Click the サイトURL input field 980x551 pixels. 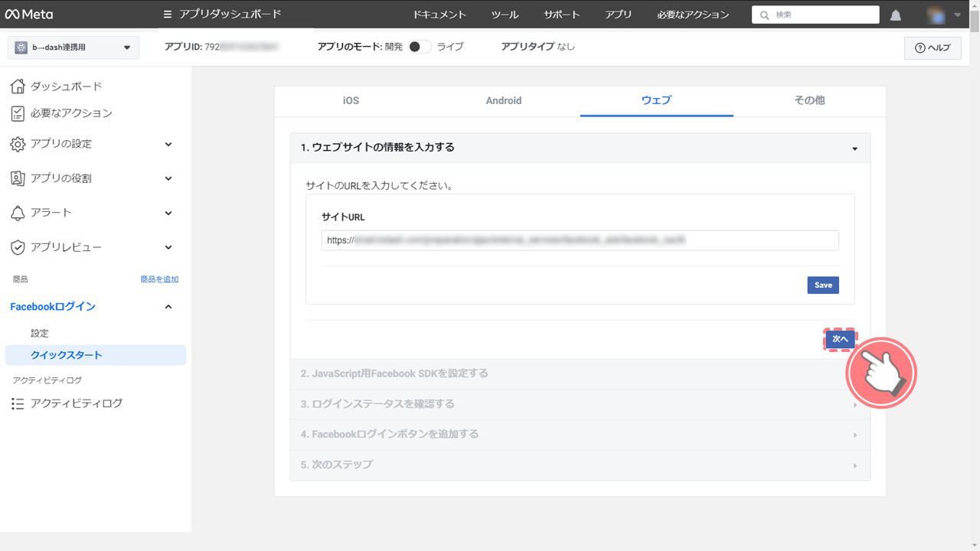(580, 240)
